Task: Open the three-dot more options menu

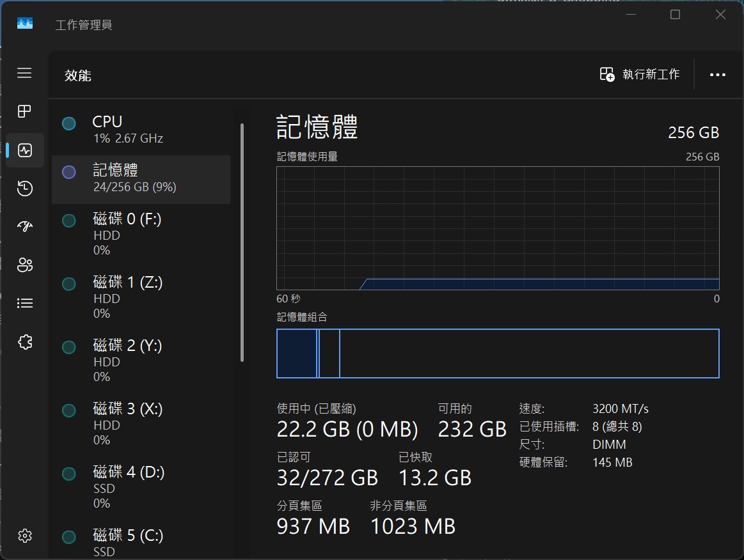Action: coord(718,75)
